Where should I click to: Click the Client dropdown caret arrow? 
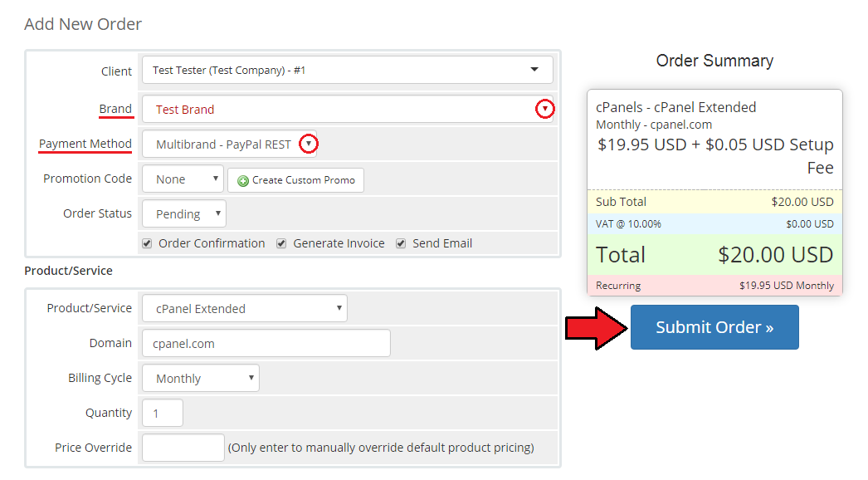[534, 69]
